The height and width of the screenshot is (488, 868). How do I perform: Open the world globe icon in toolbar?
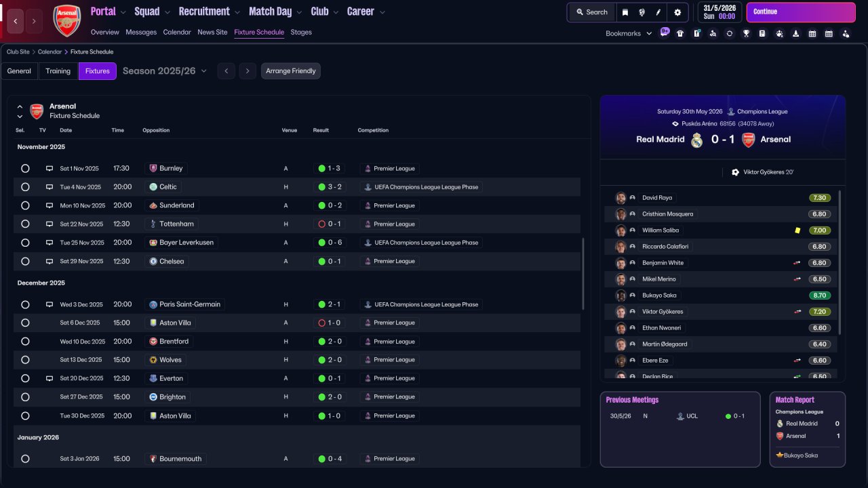[x=642, y=12]
